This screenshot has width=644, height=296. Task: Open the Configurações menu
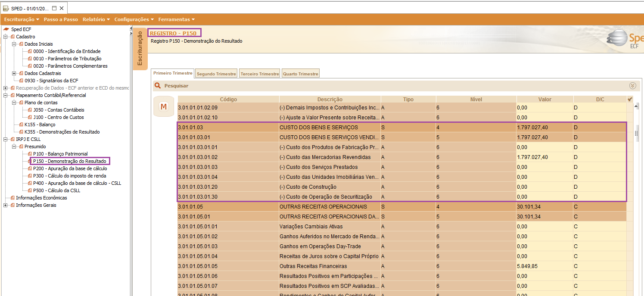click(134, 19)
